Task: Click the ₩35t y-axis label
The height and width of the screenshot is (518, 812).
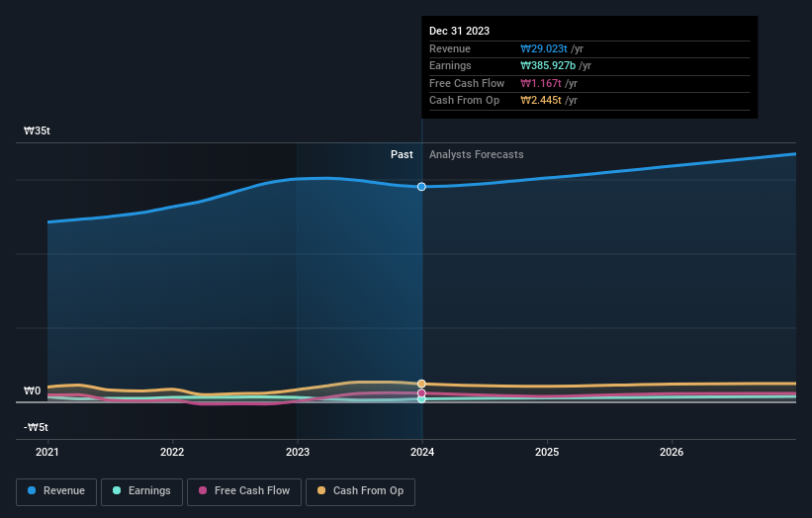Action: 37,130
